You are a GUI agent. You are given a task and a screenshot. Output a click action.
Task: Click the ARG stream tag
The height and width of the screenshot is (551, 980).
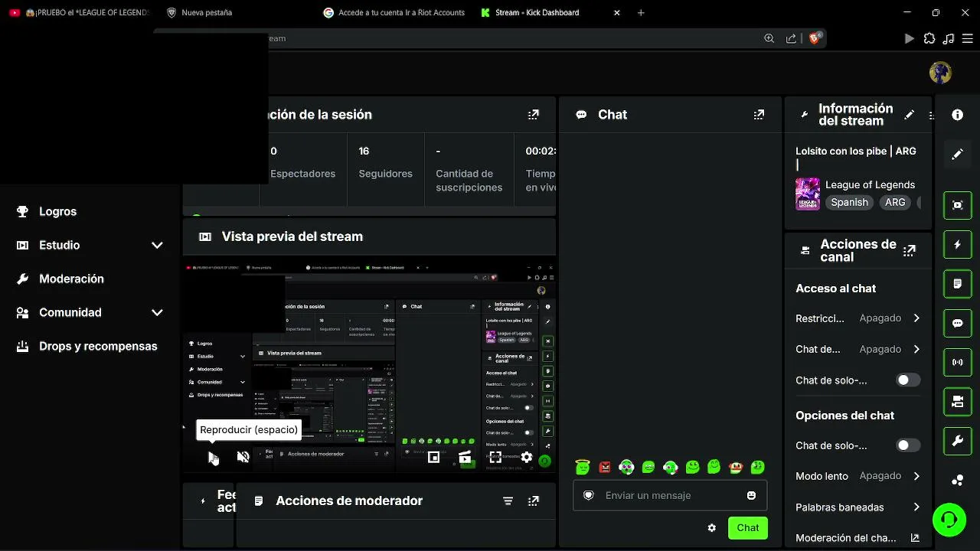tap(895, 203)
